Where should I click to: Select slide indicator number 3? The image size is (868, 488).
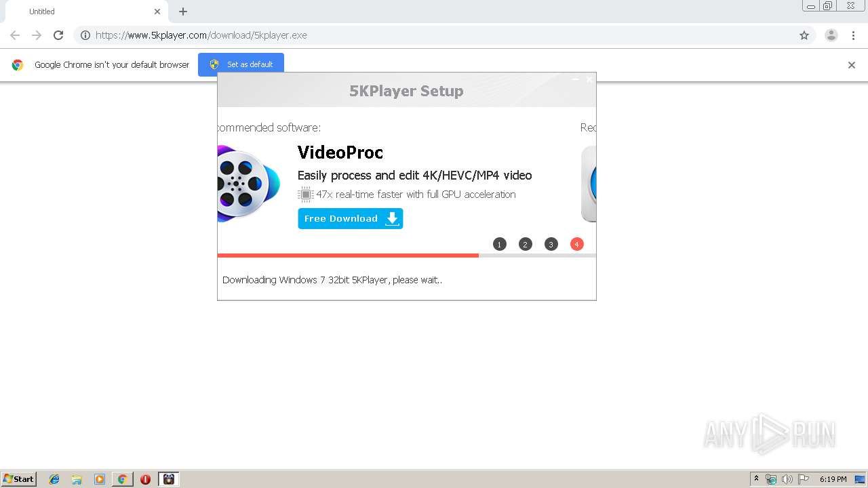click(551, 244)
